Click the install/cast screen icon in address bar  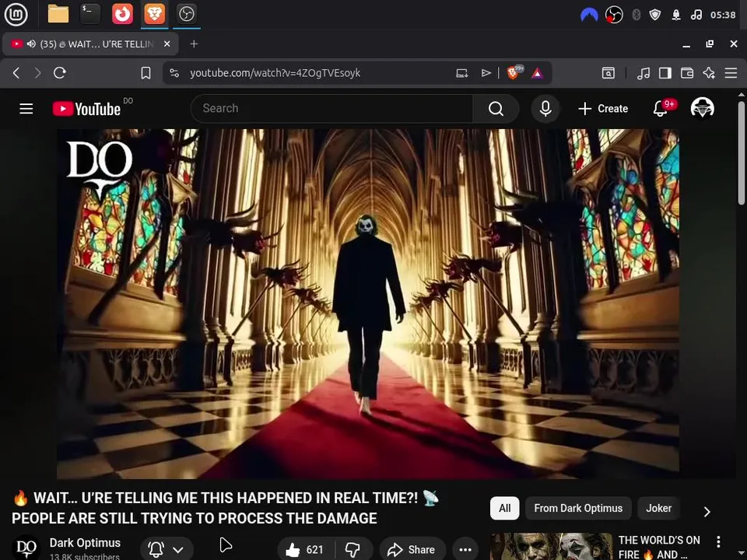click(x=461, y=73)
